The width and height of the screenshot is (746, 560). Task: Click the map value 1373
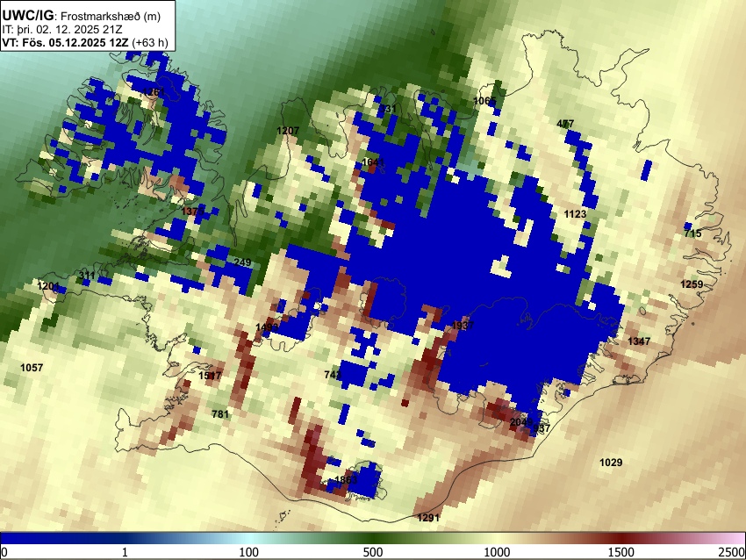[x=193, y=211]
